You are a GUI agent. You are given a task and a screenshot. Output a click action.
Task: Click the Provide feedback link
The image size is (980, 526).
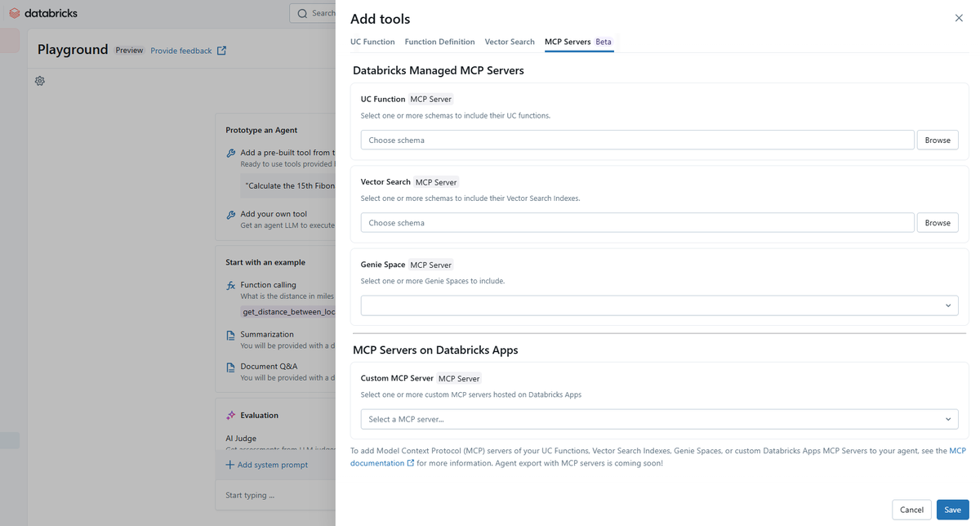(x=181, y=51)
